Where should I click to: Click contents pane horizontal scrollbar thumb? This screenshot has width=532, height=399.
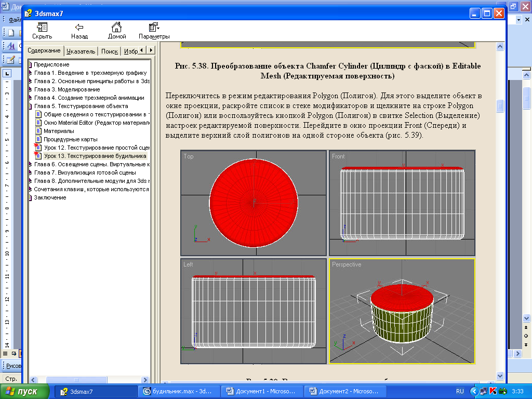76,380
